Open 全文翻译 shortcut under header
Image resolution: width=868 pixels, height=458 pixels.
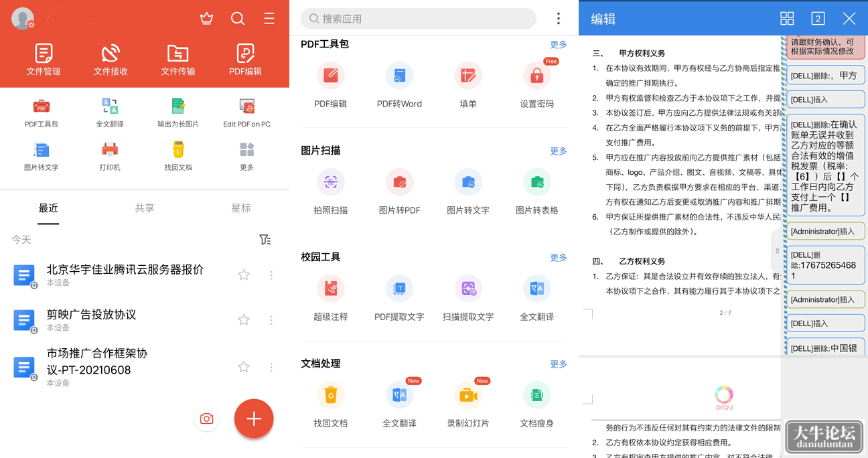tap(110, 112)
